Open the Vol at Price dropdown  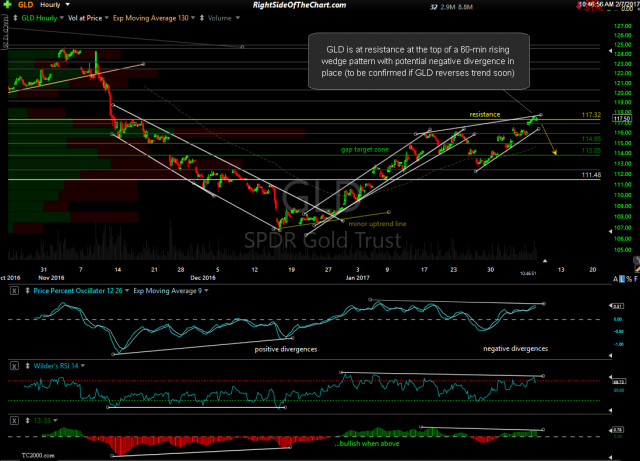pyautogui.click(x=107, y=18)
